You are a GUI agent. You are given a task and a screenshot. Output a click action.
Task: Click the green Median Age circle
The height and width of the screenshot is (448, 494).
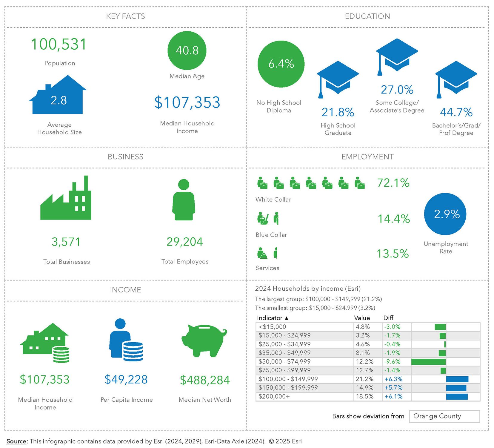point(187,50)
